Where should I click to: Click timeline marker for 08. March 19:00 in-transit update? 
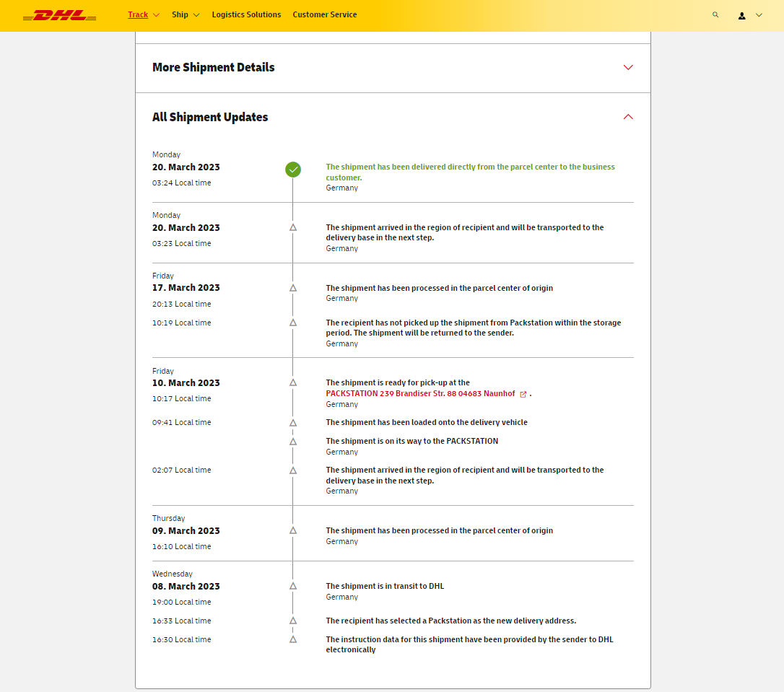pyautogui.click(x=293, y=586)
